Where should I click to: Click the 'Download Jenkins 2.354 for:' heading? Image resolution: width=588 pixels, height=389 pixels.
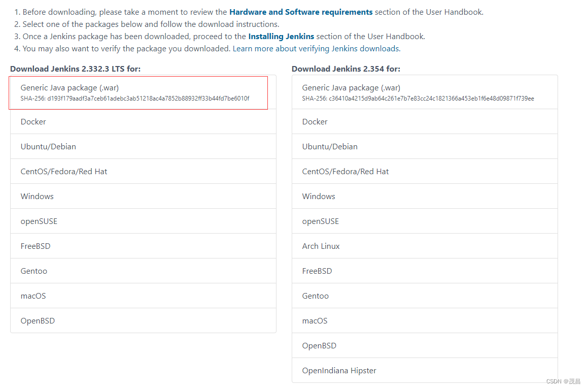[346, 69]
